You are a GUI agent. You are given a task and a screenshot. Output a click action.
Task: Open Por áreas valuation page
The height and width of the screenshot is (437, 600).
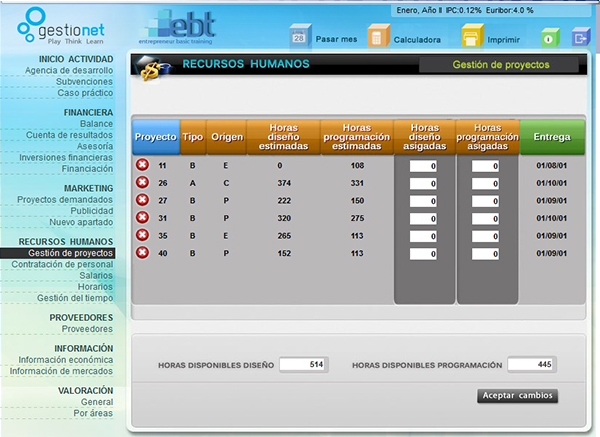click(x=93, y=413)
